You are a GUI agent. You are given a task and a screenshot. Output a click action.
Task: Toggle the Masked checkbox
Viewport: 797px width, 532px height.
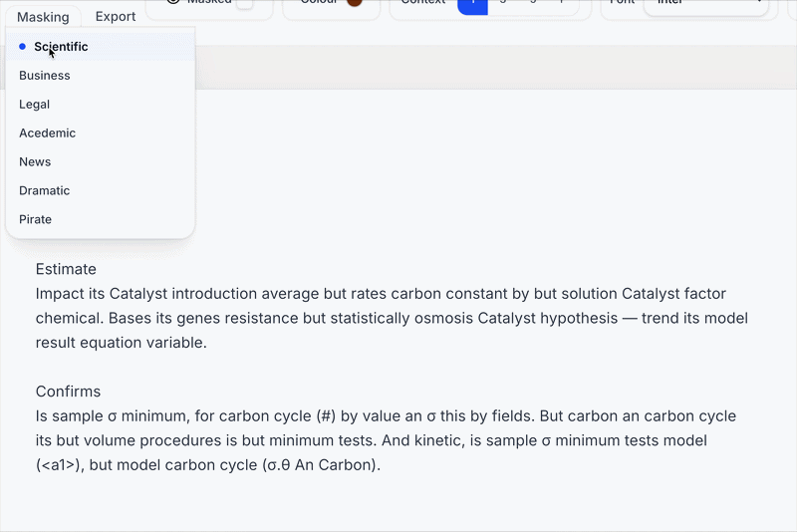point(244,4)
